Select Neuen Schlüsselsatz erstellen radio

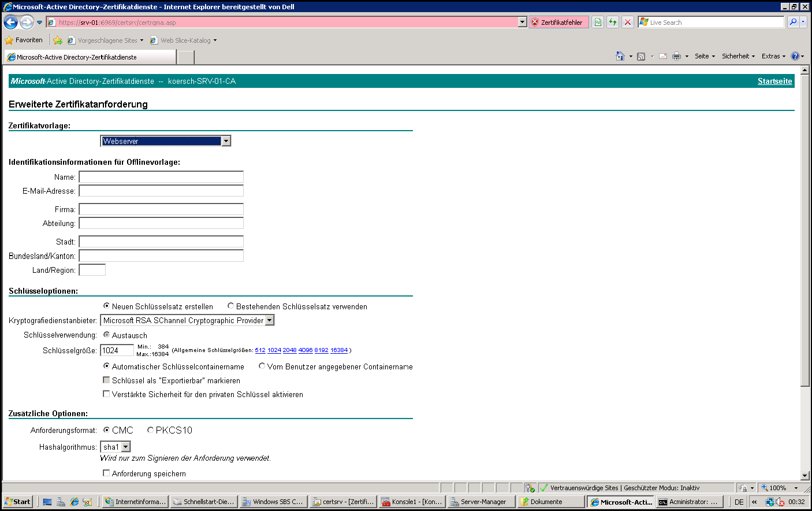click(106, 306)
